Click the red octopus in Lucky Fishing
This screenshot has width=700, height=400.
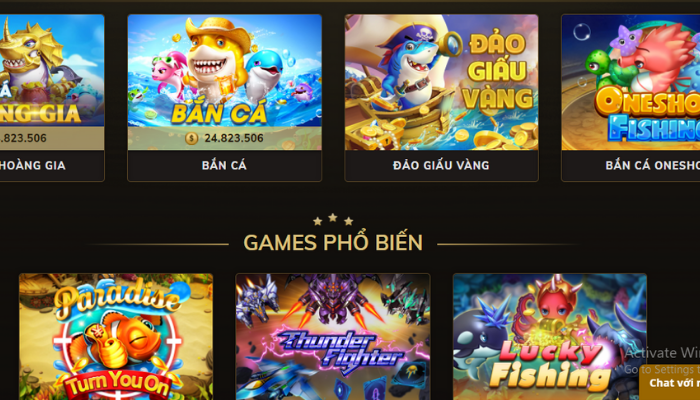(552, 306)
